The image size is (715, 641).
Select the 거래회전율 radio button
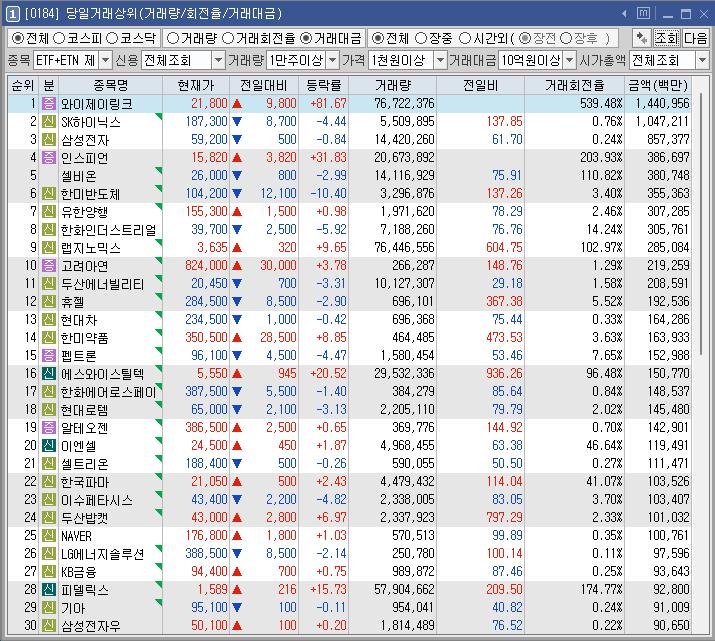228,38
